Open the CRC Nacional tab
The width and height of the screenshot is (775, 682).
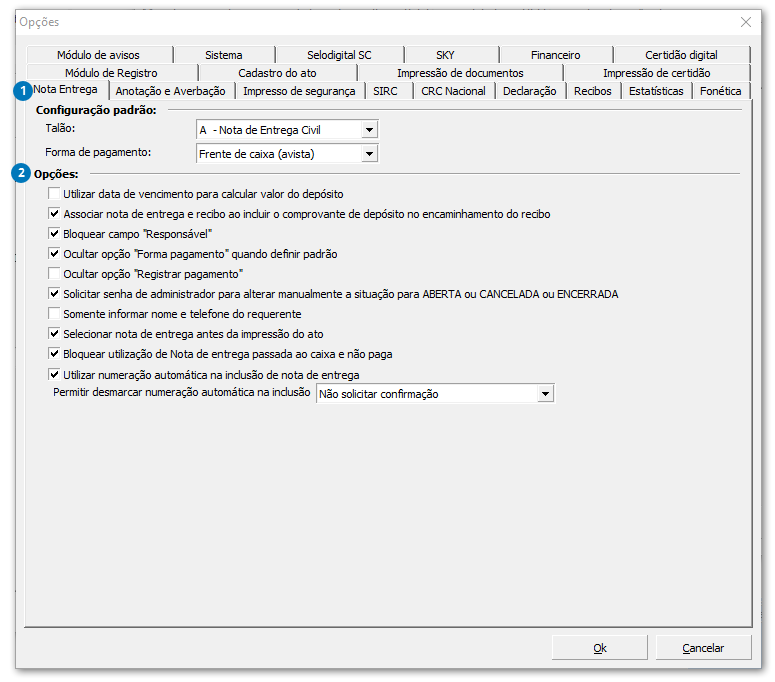point(453,91)
